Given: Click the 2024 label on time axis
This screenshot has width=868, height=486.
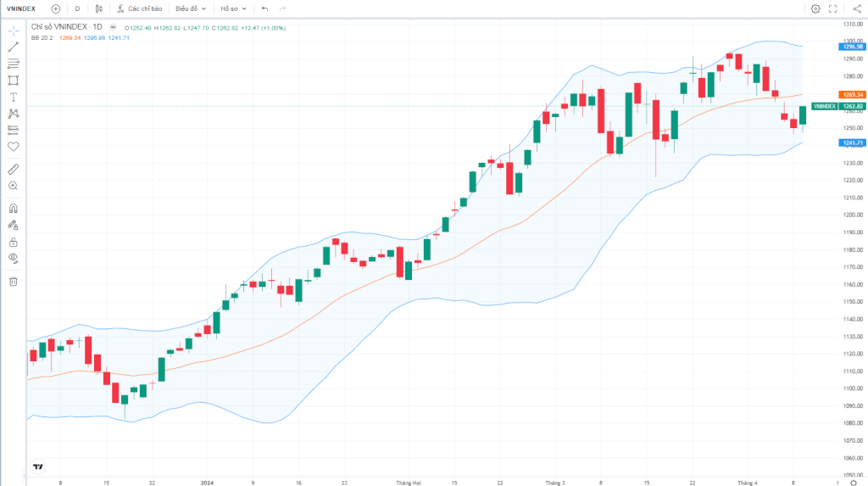Looking at the screenshot, I should 207,483.
